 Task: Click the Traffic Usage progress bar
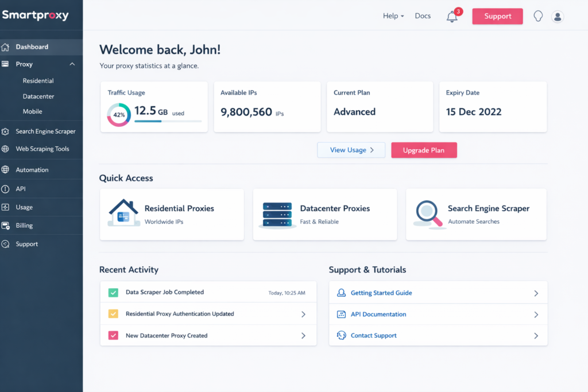coord(168,121)
